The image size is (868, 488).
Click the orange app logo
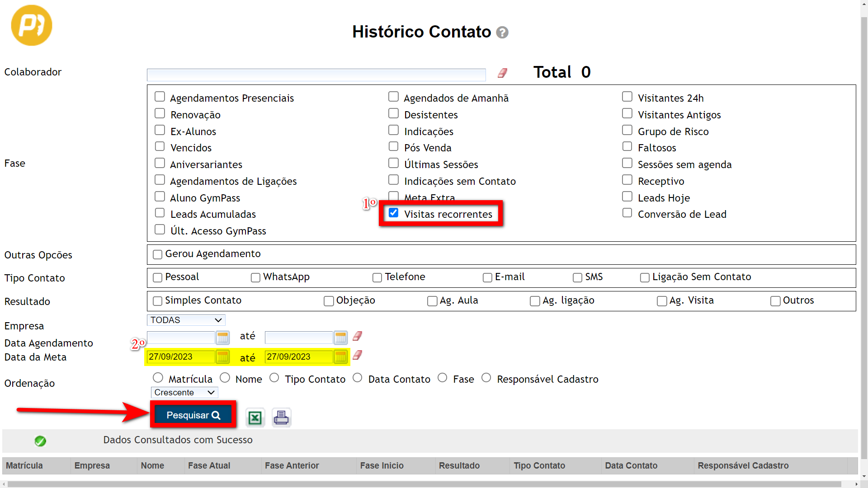(32, 25)
